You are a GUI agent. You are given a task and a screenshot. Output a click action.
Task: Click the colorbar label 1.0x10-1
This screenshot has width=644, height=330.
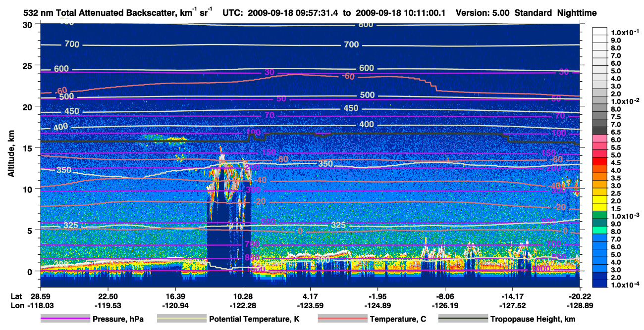[625, 32]
